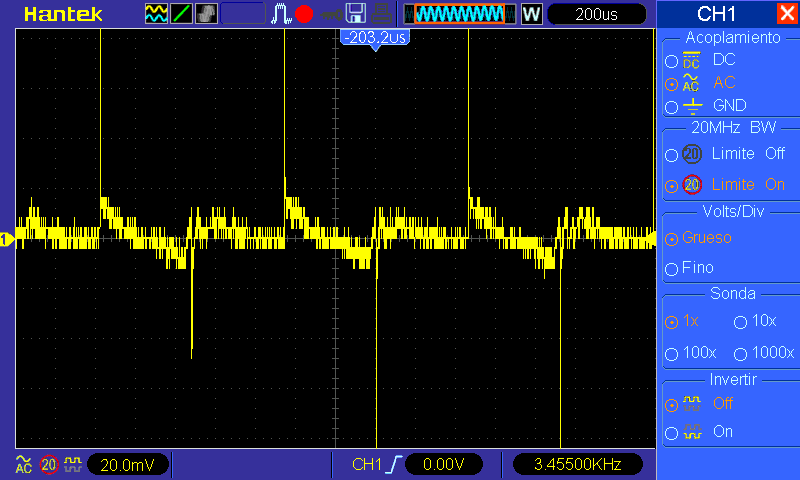Click the AC coupling indicator in status bar
Screen dimensions: 800x480
(23, 464)
